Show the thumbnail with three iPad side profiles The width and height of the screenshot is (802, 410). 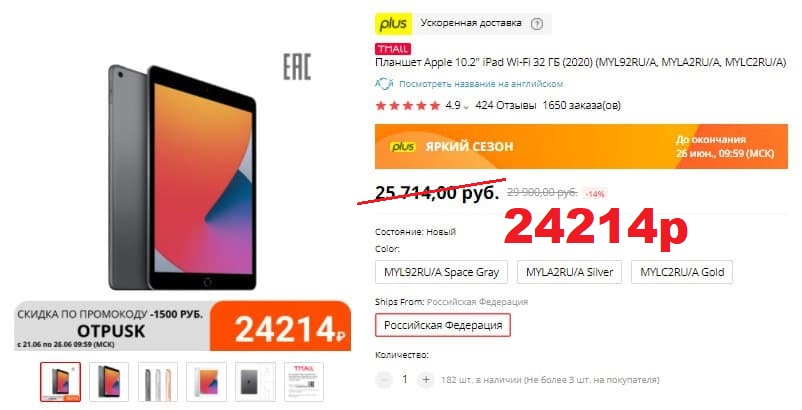[158, 382]
